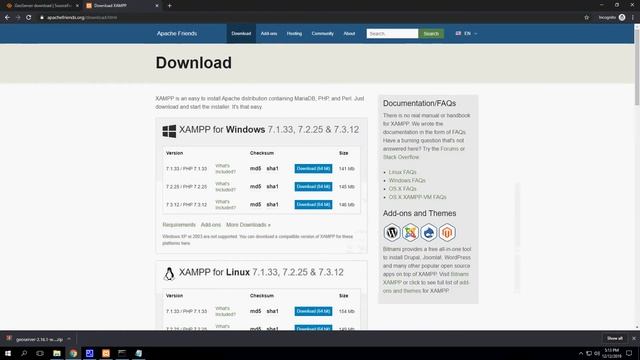This screenshot has height=360, width=640.
Task: Switch to Chrome on the taskbar
Action: 73,353
